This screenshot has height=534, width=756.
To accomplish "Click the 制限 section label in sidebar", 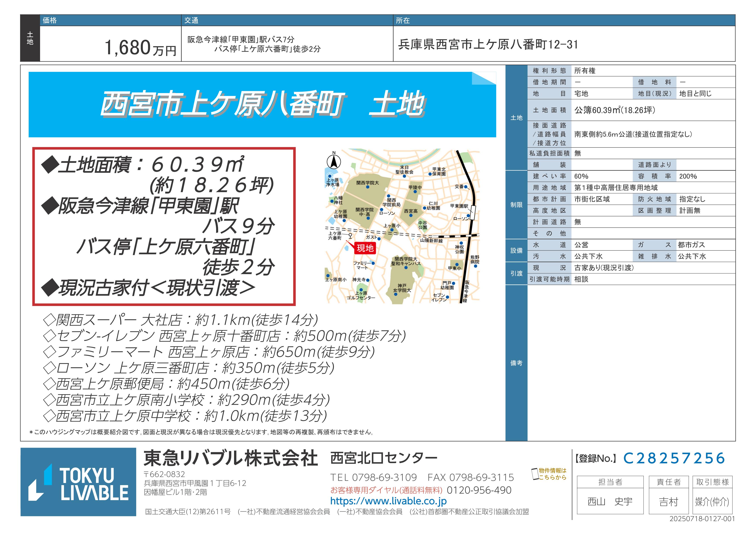I will 516,205.
